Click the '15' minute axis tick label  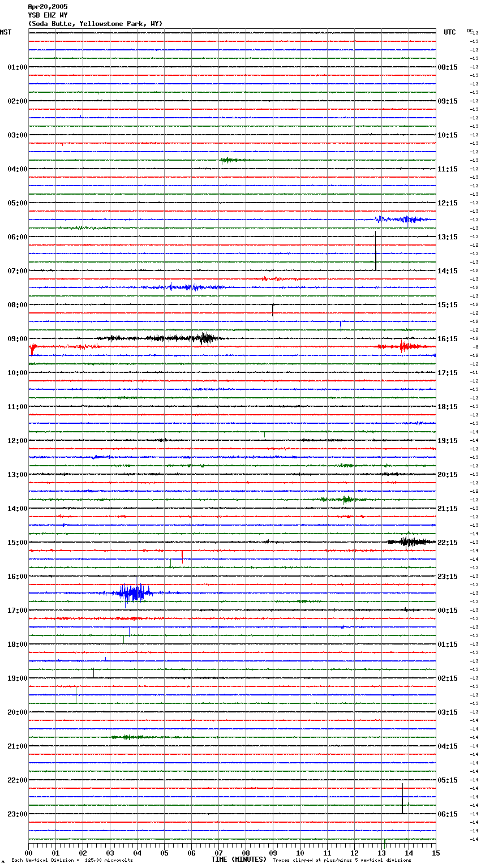436,853
